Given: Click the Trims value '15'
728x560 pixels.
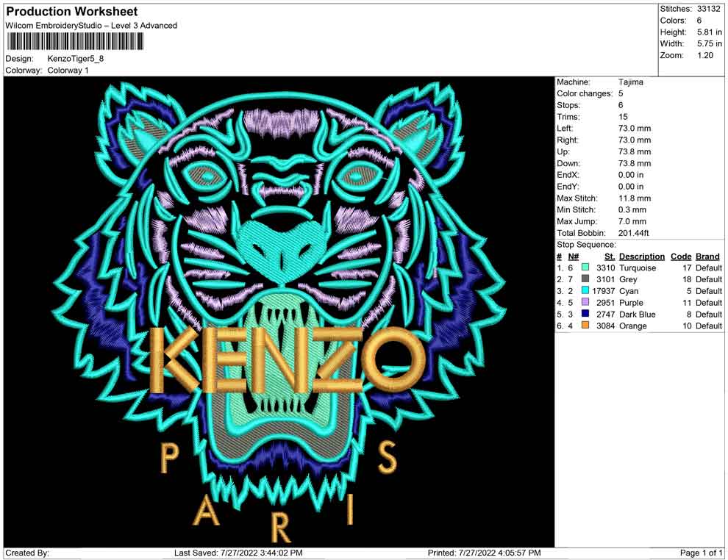Looking at the screenshot, I should tap(623, 117).
